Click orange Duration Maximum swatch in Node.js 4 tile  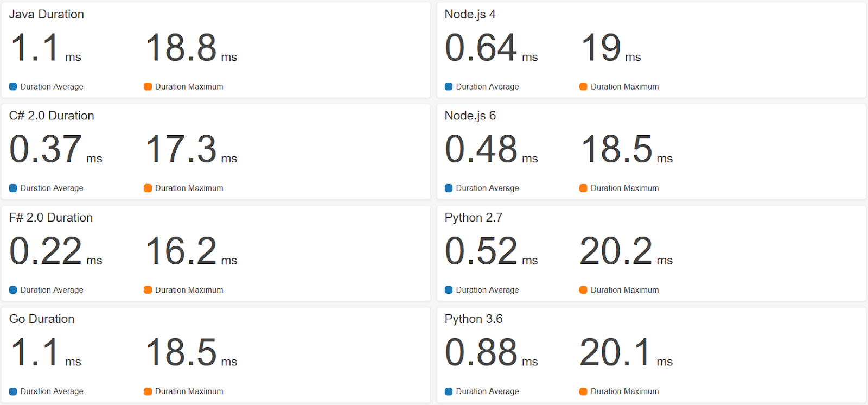click(x=583, y=86)
